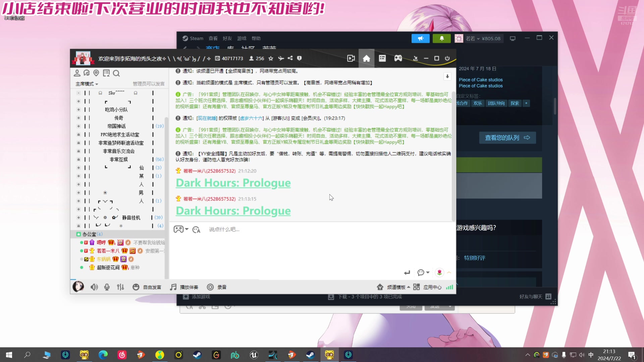Click Steam announcements megaphone button
Screen dimensions: 644x362
[420, 39]
